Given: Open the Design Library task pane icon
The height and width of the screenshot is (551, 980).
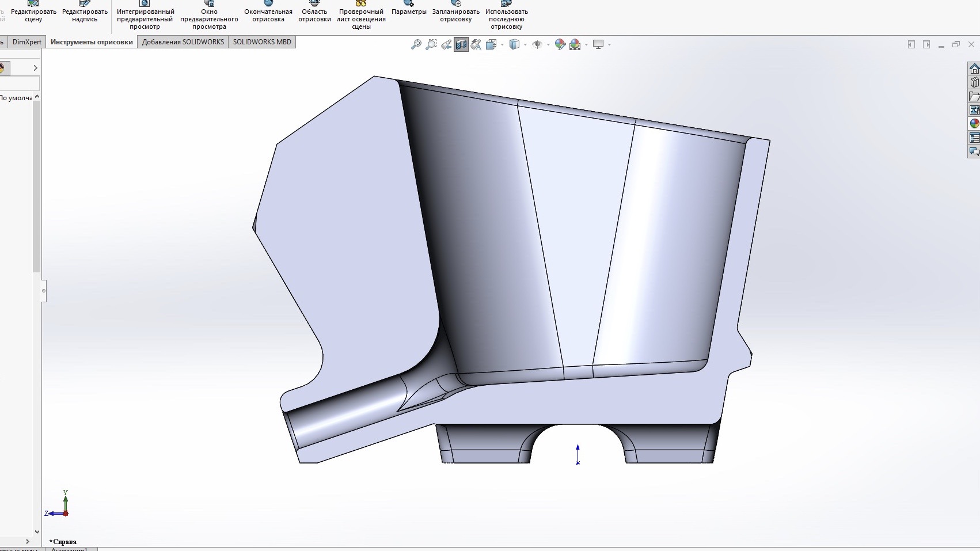Looking at the screenshot, I should point(974,82).
